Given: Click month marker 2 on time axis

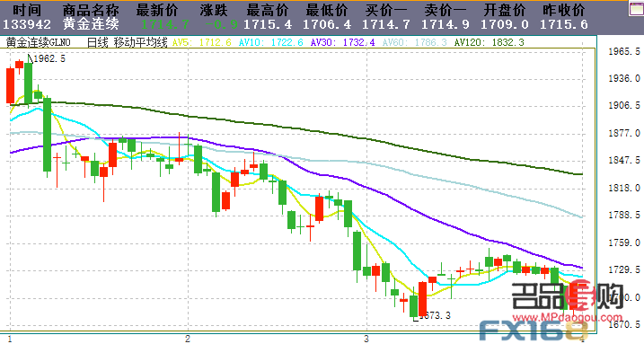Looking at the screenshot, I should [x=188, y=339].
